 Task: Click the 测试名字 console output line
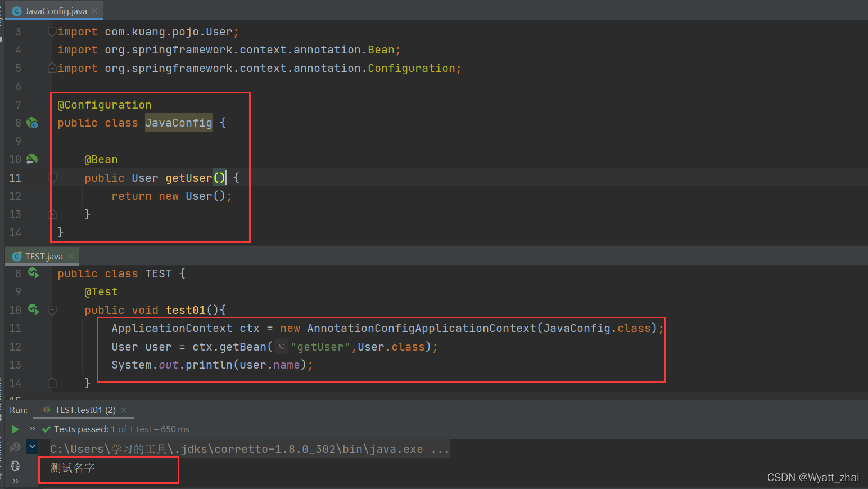click(x=73, y=468)
